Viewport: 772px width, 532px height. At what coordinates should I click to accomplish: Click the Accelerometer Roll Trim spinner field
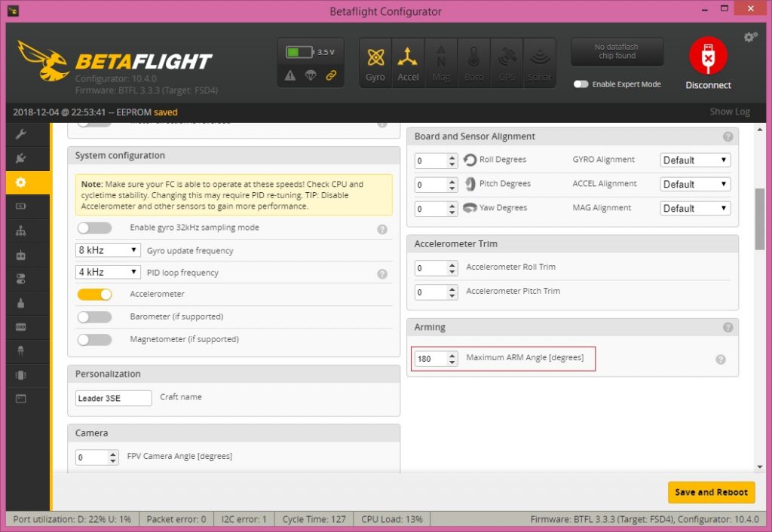[437, 268]
